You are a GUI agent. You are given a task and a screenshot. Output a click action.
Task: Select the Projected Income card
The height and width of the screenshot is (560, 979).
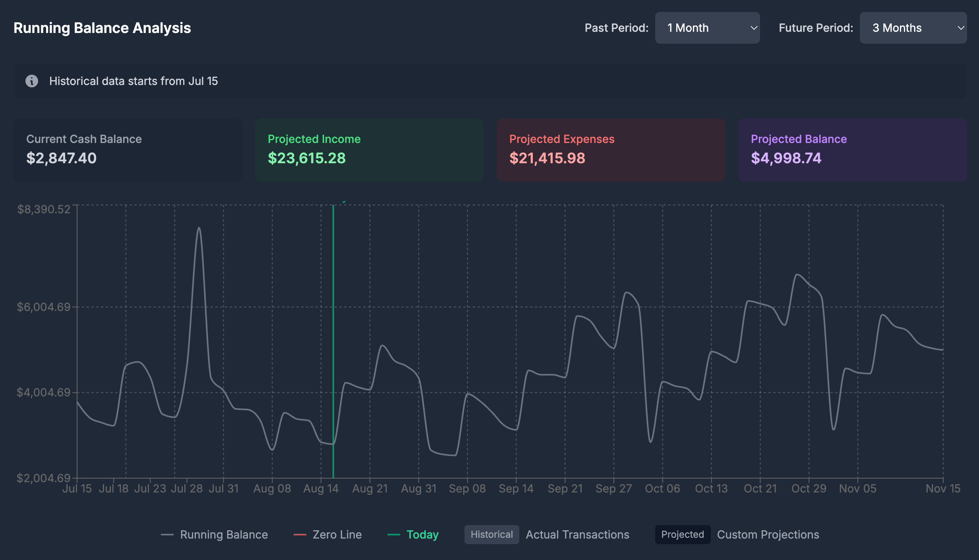(370, 150)
